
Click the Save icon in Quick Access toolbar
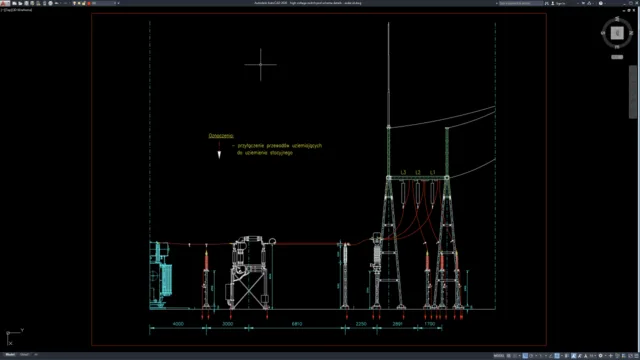point(26,3)
